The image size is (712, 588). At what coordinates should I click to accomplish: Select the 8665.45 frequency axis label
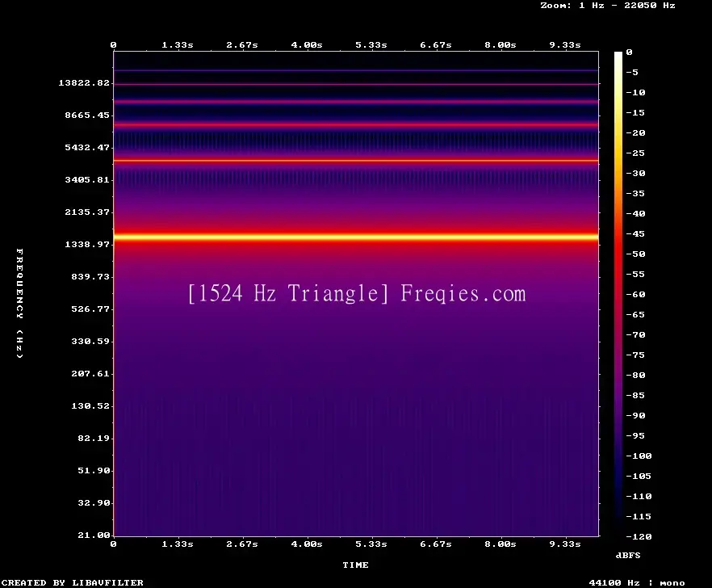[x=87, y=115]
